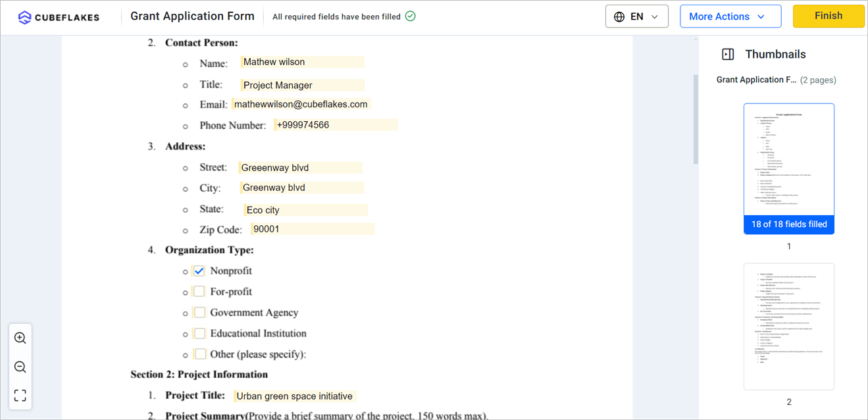
Task: Click the Grant Application Form title
Action: coord(192,16)
